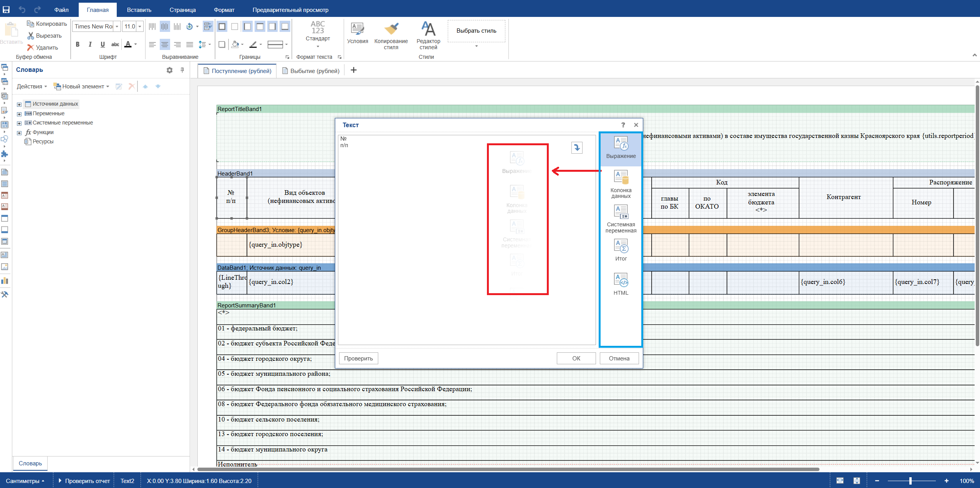Click the Проверить button in the Текст dialog
980x488 pixels.
(358, 359)
